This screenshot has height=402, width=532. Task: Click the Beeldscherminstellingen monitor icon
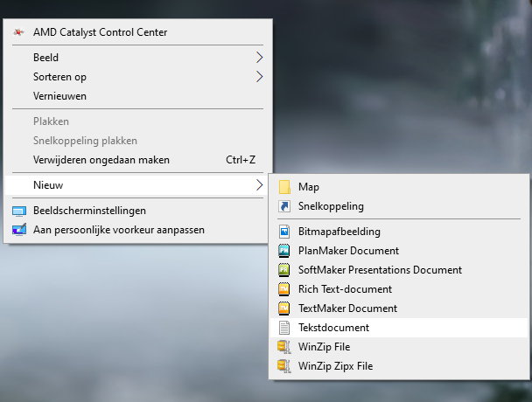19,211
